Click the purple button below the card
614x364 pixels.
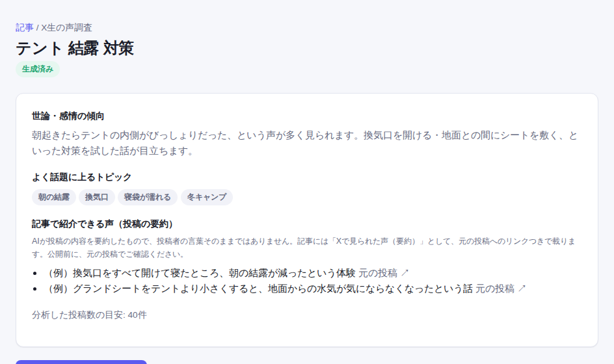[81, 362]
